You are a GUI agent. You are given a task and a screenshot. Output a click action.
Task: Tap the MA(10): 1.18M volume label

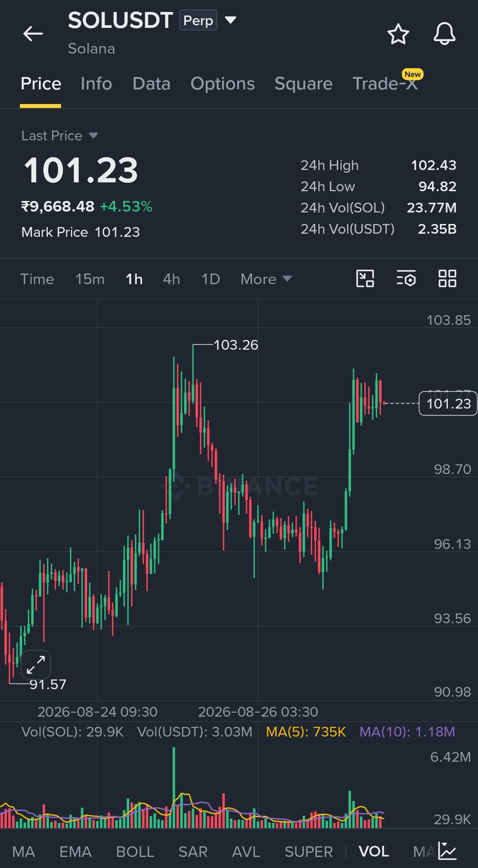click(x=407, y=732)
